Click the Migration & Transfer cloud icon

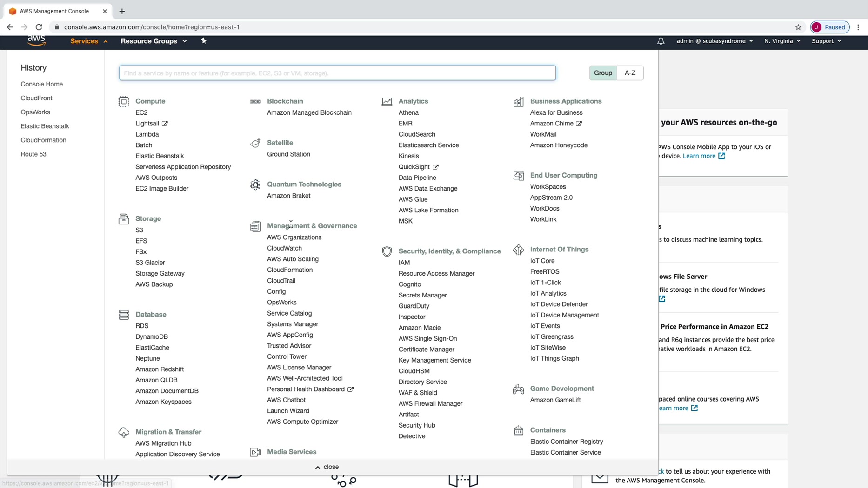124,432
